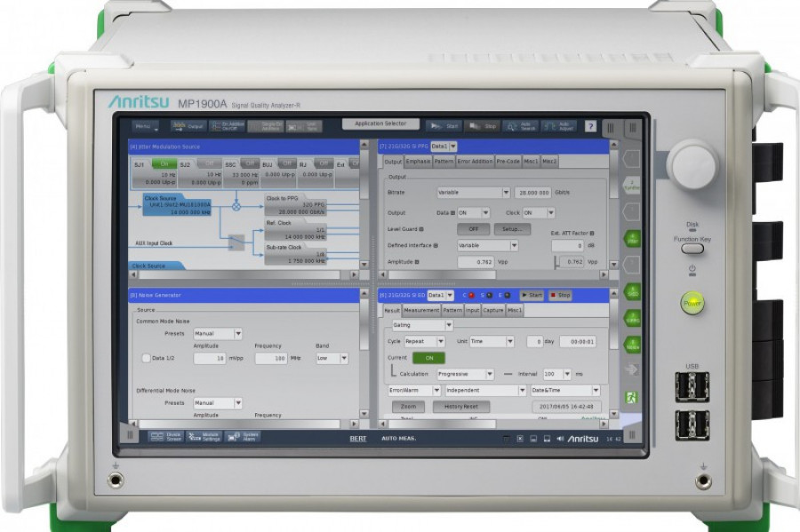Stop measurement from the top toolbar

click(x=482, y=126)
